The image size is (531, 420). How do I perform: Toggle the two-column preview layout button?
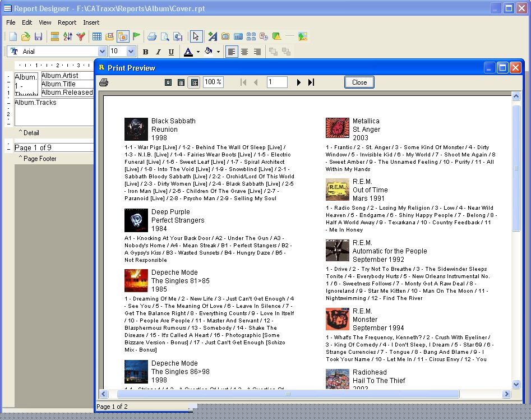tap(195, 82)
